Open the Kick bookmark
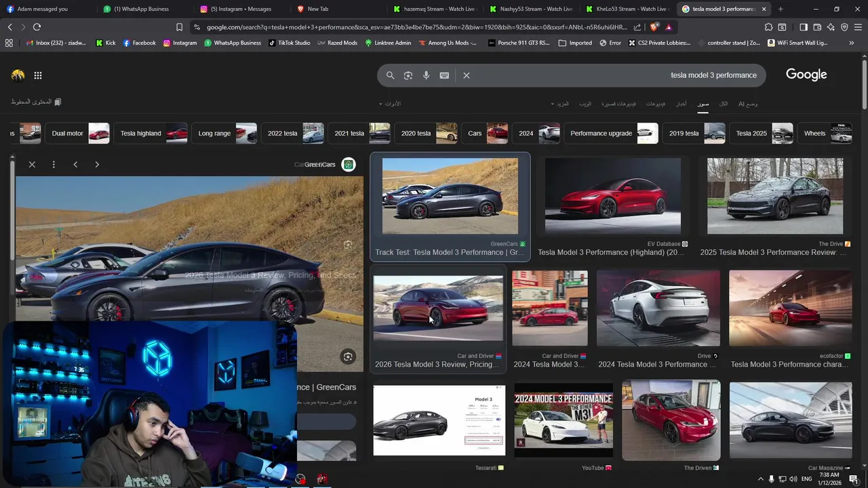The height and width of the screenshot is (488, 868). pyautogui.click(x=106, y=43)
